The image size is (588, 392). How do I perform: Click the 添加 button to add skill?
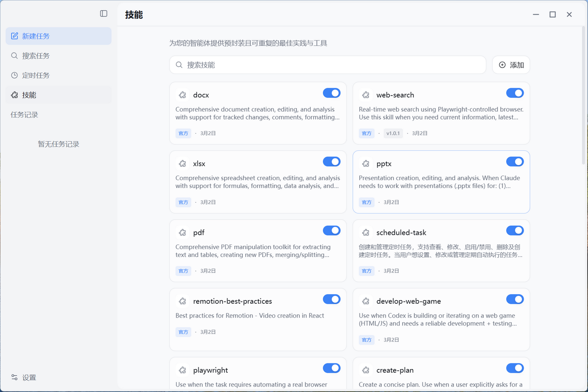[511, 65]
